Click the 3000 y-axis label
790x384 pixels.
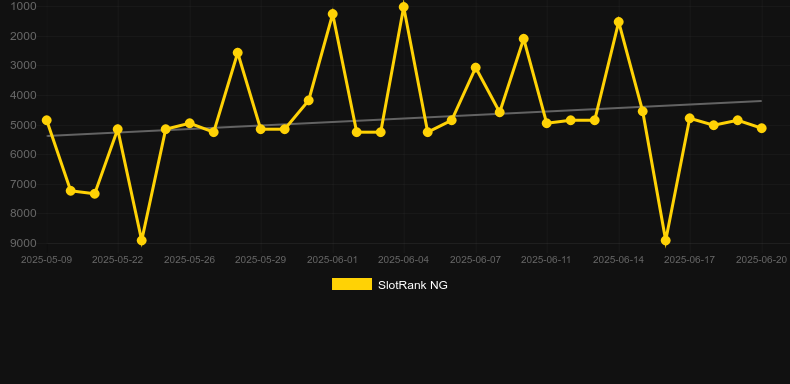(23, 66)
